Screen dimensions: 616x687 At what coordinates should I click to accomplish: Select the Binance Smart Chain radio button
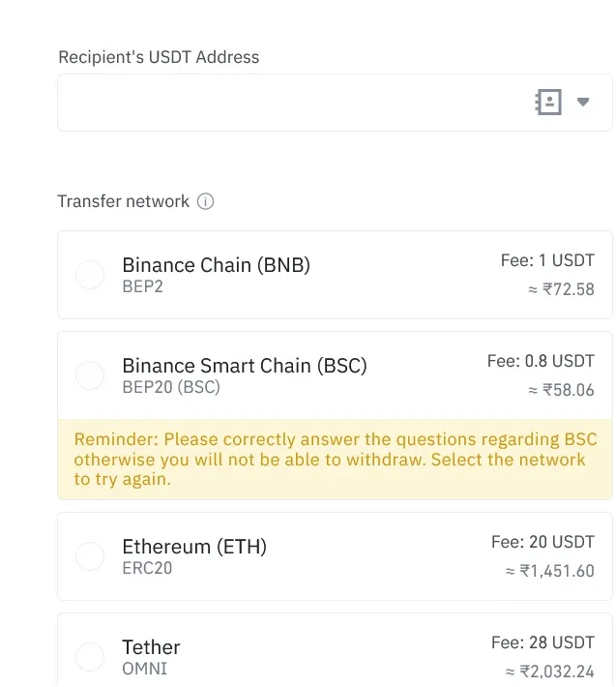point(90,375)
